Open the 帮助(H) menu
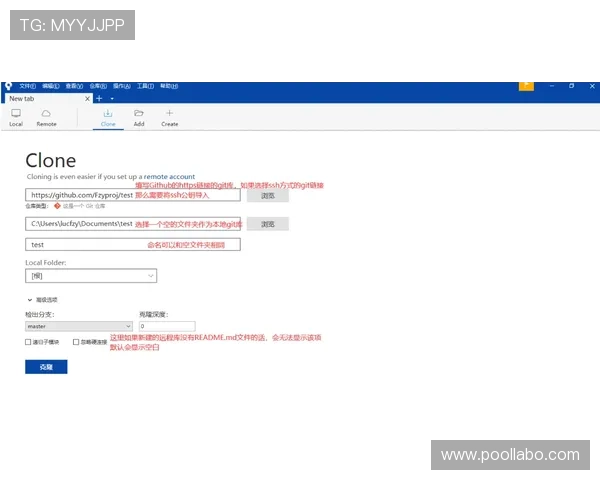 click(x=169, y=86)
